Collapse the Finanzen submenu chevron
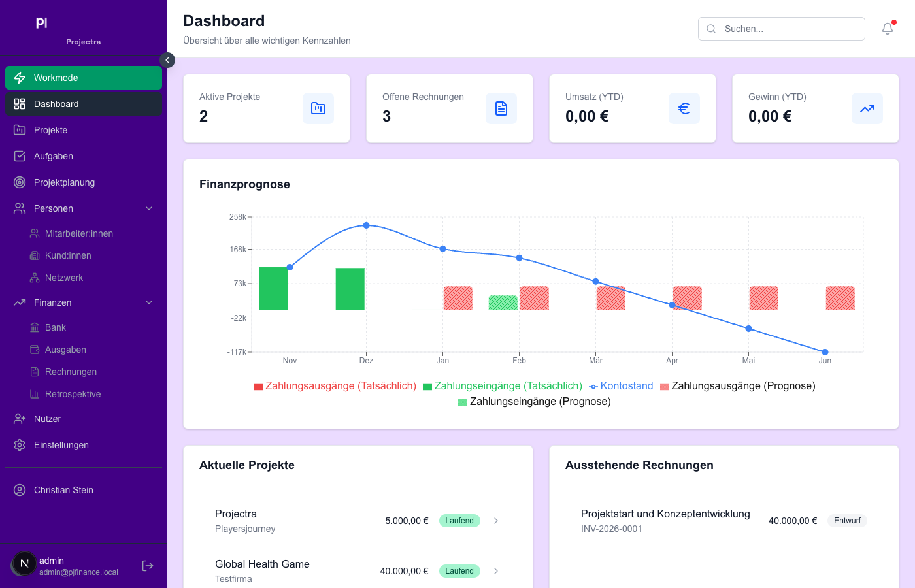The width and height of the screenshot is (915, 588). [x=149, y=302]
